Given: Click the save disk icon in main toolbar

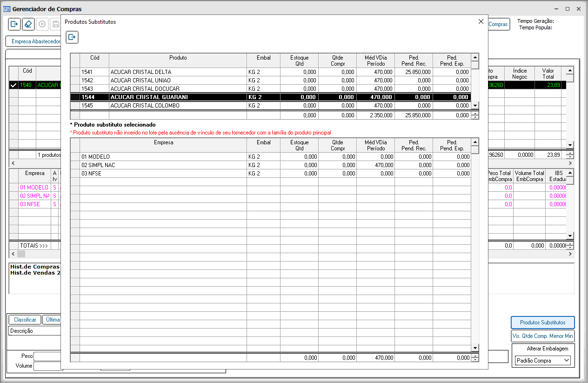Looking at the screenshot, I should [56, 24].
